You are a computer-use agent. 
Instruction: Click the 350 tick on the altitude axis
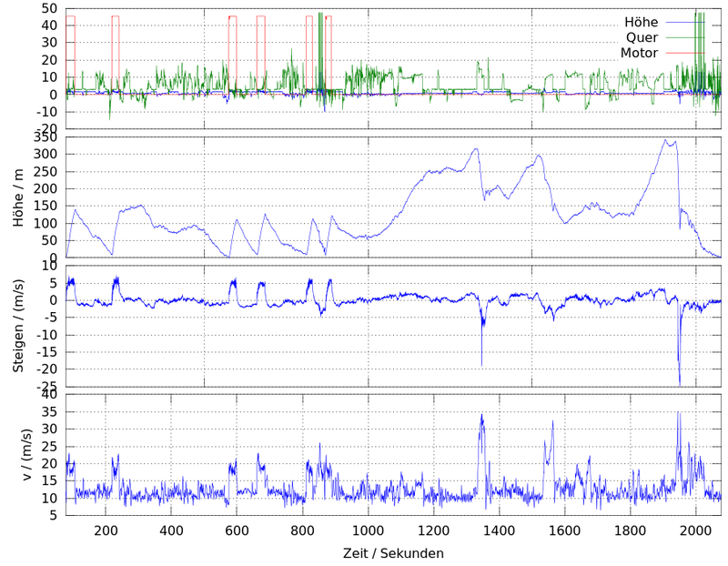(x=46, y=137)
